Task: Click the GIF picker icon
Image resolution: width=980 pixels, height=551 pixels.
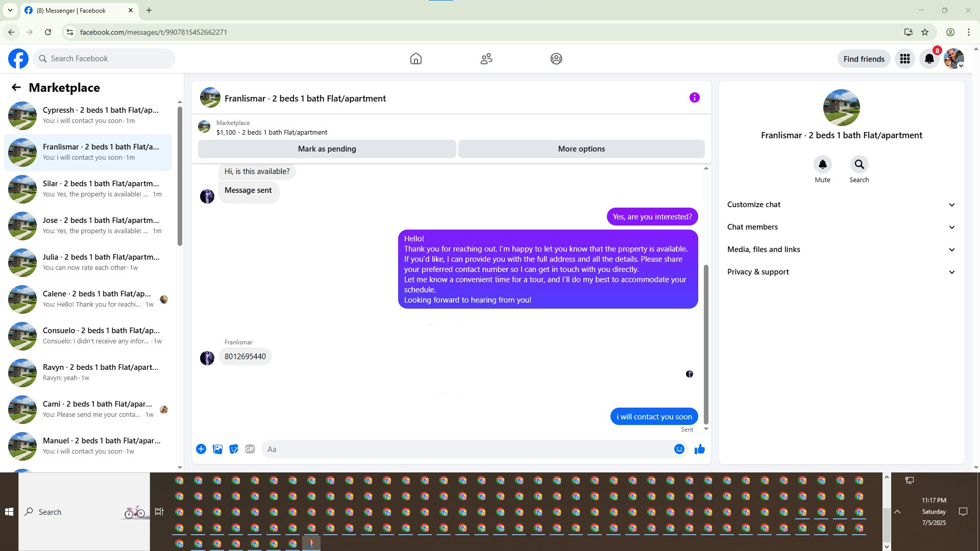Action: click(250, 449)
